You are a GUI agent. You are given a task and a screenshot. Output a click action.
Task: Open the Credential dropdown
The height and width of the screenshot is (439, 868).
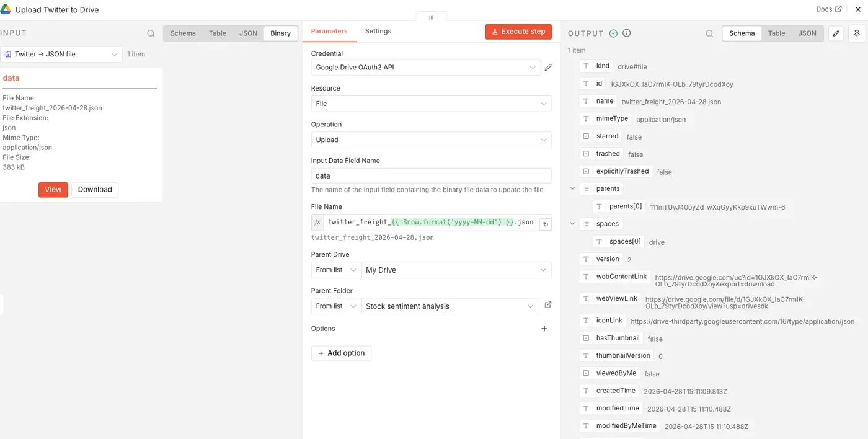point(425,68)
